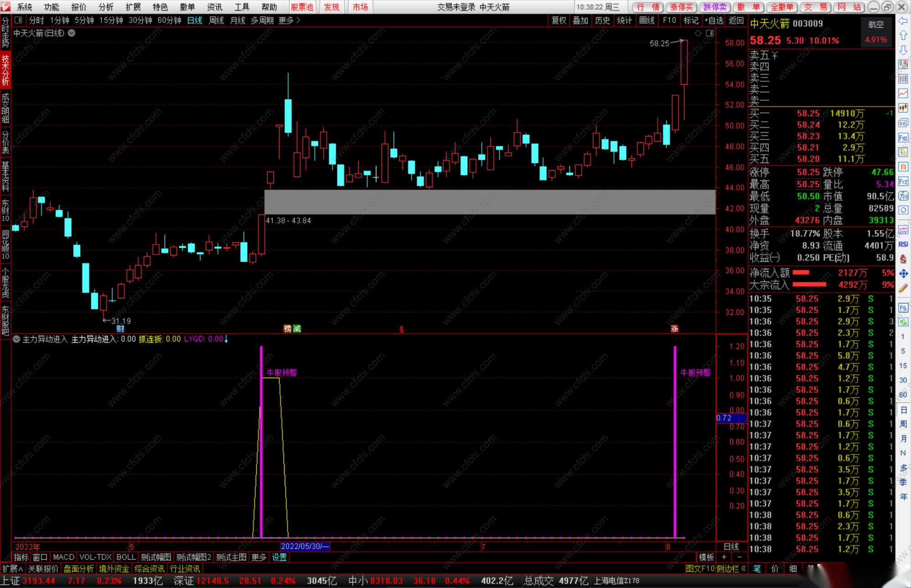Expand the 主力异动进入 indicator dropdown arrow

click(x=16, y=339)
